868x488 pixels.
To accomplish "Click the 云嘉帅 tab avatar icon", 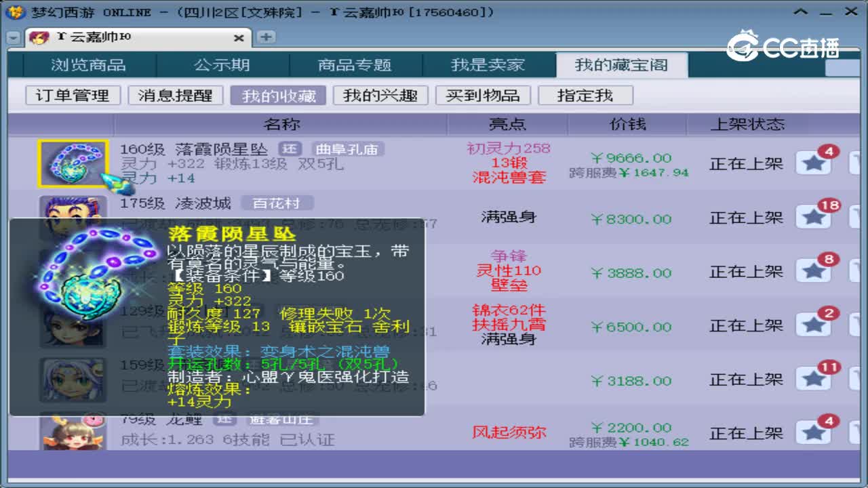I will pyautogui.click(x=39, y=38).
